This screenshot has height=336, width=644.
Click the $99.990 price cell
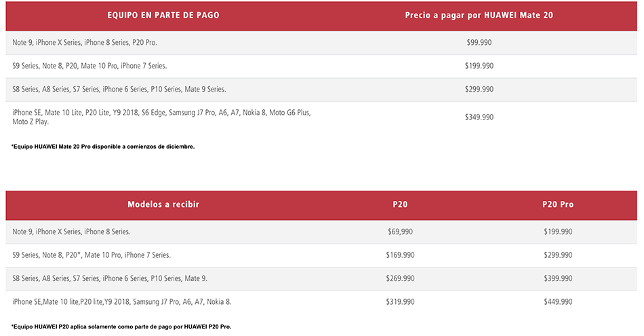point(479,42)
